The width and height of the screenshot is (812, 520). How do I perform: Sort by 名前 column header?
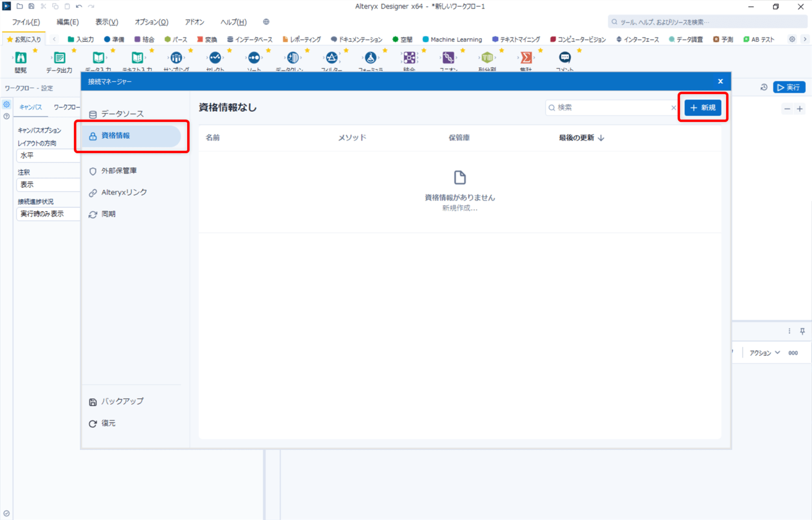pyautogui.click(x=212, y=138)
